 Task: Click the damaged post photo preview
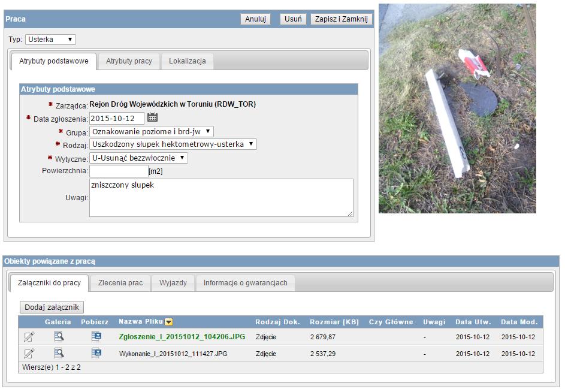[457, 108]
